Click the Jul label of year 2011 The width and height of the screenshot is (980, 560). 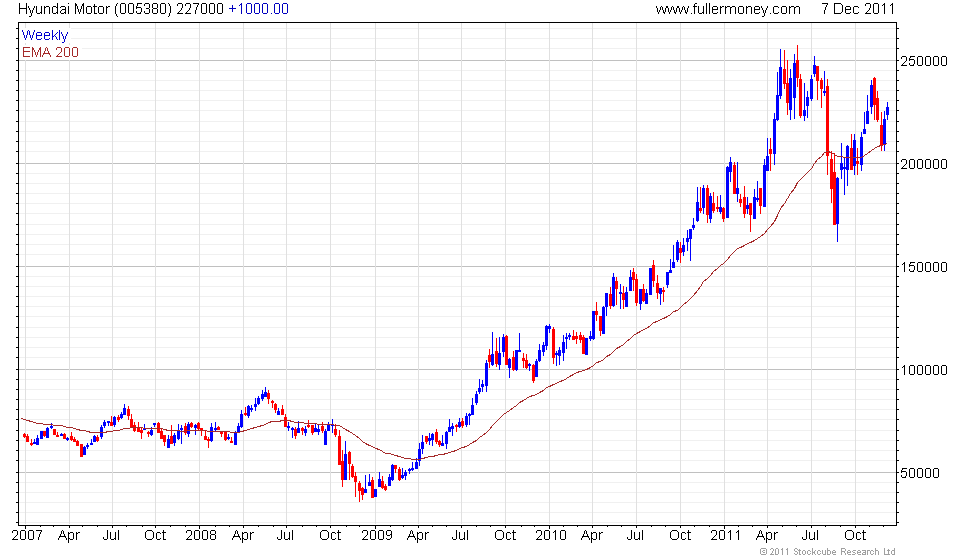click(x=811, y=536)
